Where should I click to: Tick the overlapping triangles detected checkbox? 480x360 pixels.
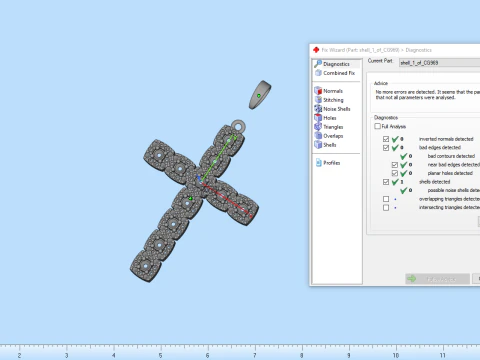pyautogui.click(x=386, y=199)
